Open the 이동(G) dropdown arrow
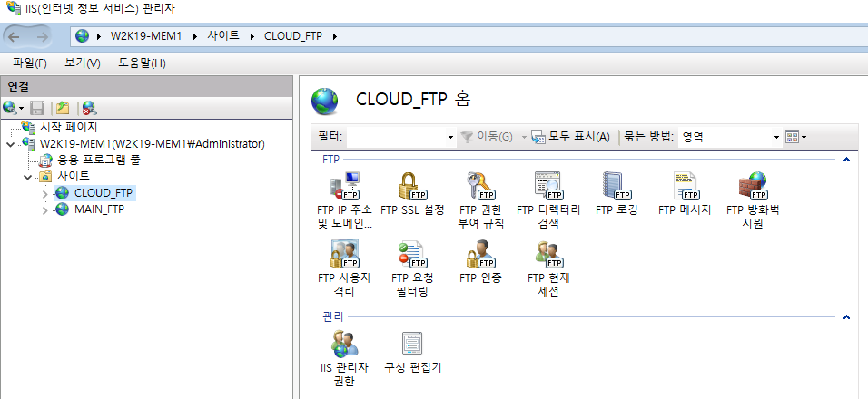 click(524, 137)
